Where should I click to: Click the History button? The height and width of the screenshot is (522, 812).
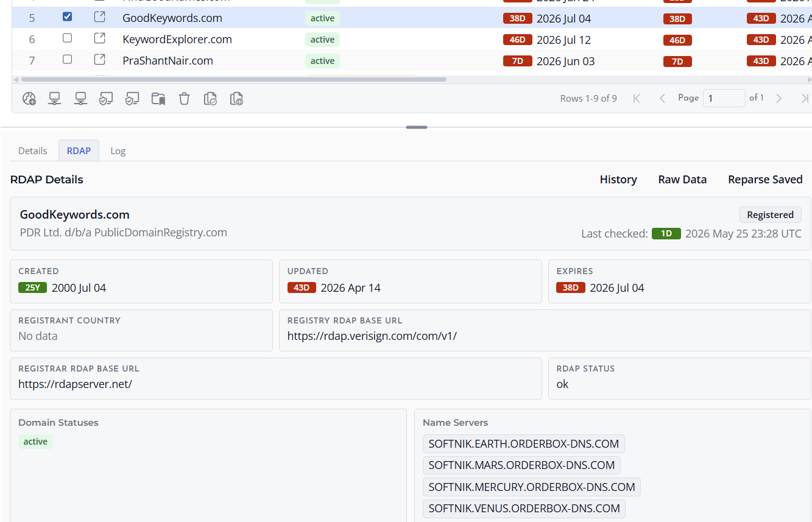(618, 179)
